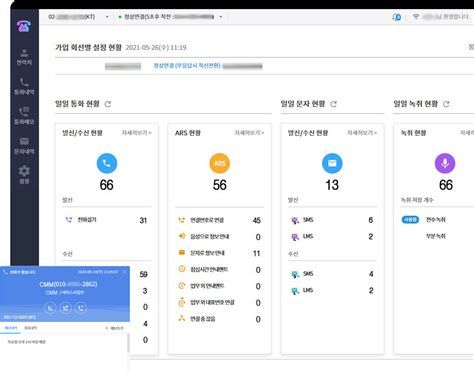Click the 2021-05-26(수) 11:19 timestamp
The height and width of the screenshot is (373, 474).
(156, 47)
